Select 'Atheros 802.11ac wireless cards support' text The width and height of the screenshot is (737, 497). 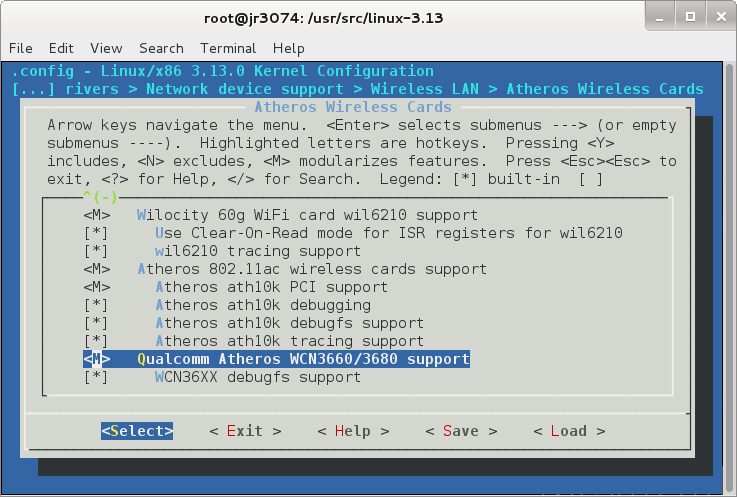point(312,269)
